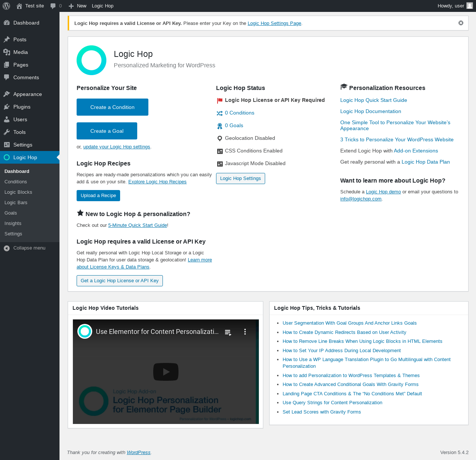The height and width of the screenshot is (460, 476).
Task: Click the Tools wrench icon
Action: point(7,132)
